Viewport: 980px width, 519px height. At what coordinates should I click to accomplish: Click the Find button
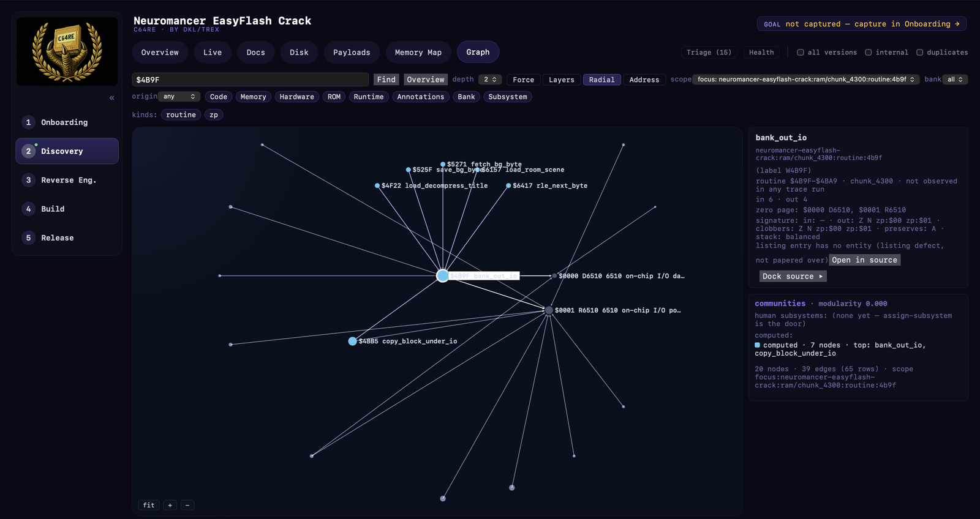(386, 80)
